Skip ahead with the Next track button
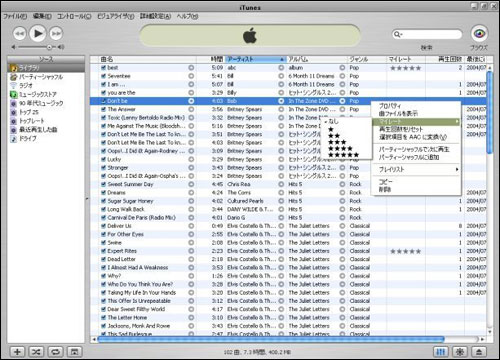This screenshot has width=500, height=360. [56, 34]
